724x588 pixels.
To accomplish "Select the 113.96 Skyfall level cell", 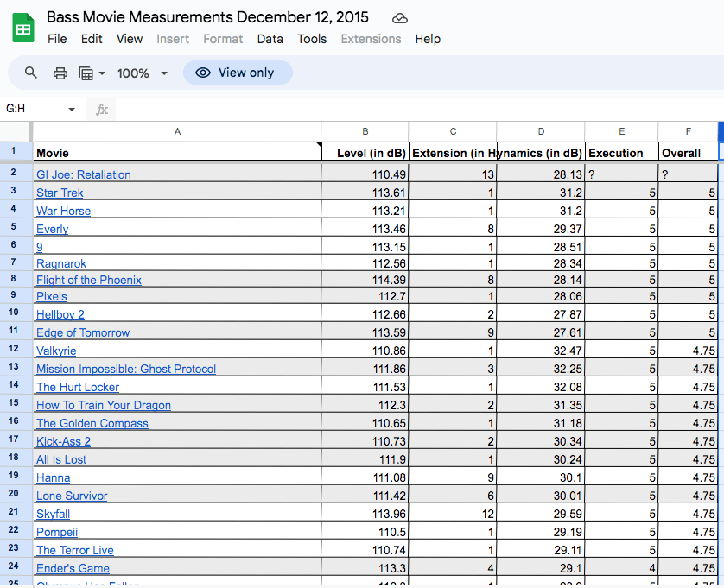I will [365, 513].
